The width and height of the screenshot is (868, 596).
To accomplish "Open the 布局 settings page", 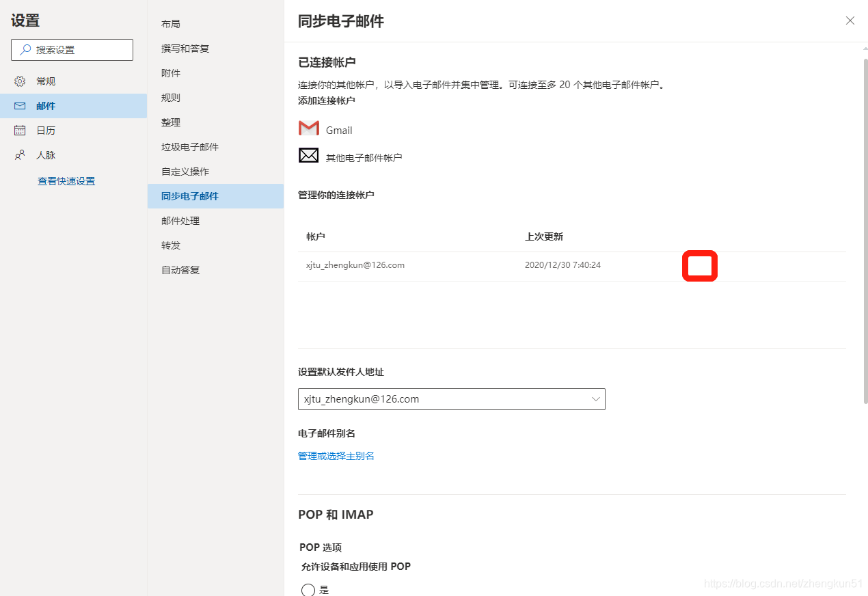I will coord(215,24).
